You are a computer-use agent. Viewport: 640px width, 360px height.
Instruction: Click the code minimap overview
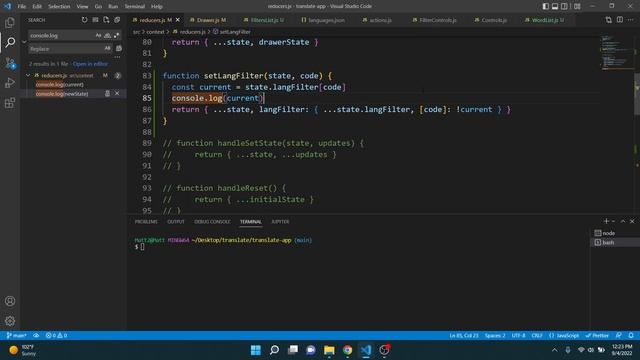pyautogui.click(x=616, y=53)
